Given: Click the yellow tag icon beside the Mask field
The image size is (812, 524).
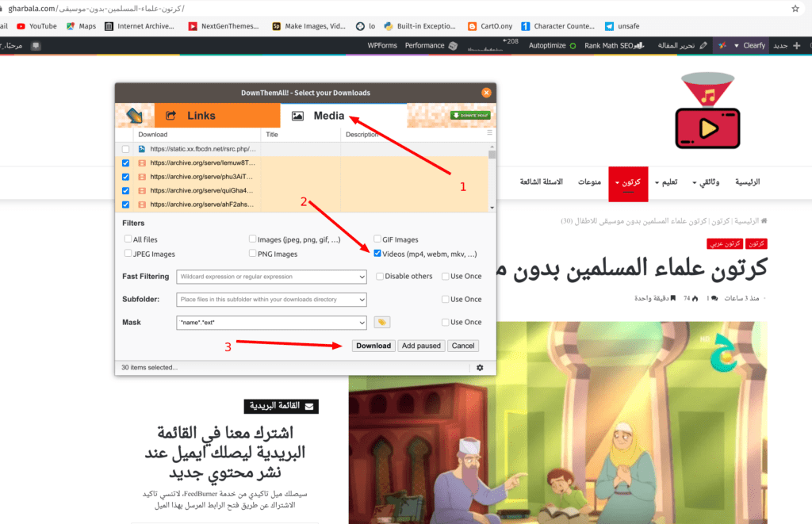Looking at the screenshot, I should click(x=381, y=322).
